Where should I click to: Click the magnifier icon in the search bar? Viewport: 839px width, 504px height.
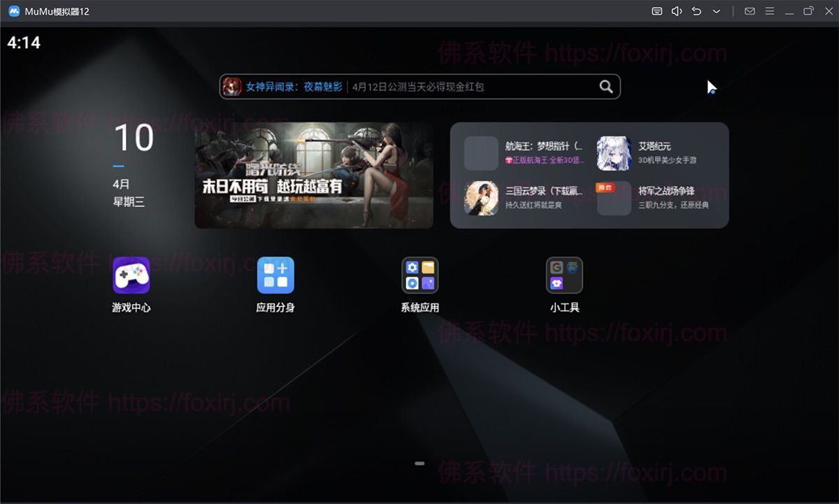tap(605, 86)
